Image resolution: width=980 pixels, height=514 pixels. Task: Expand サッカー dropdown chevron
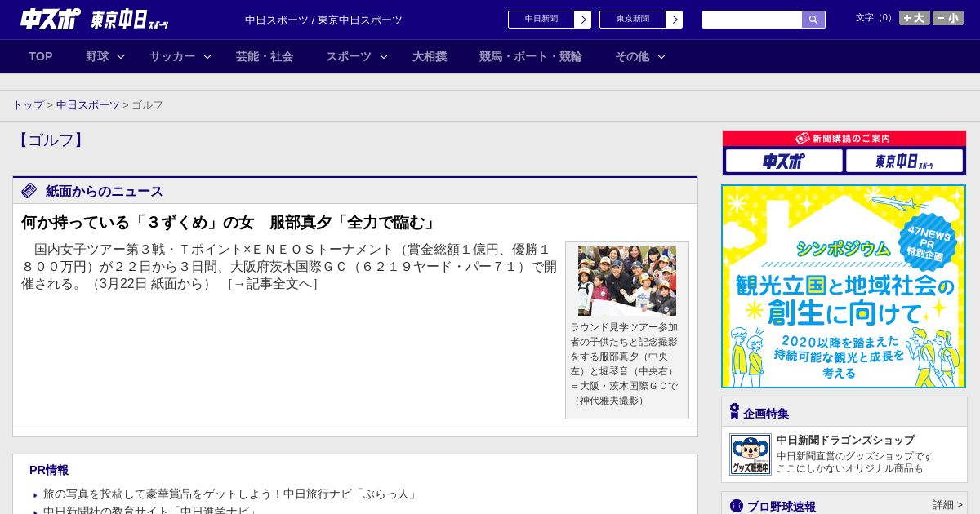(x=207, y=56)
